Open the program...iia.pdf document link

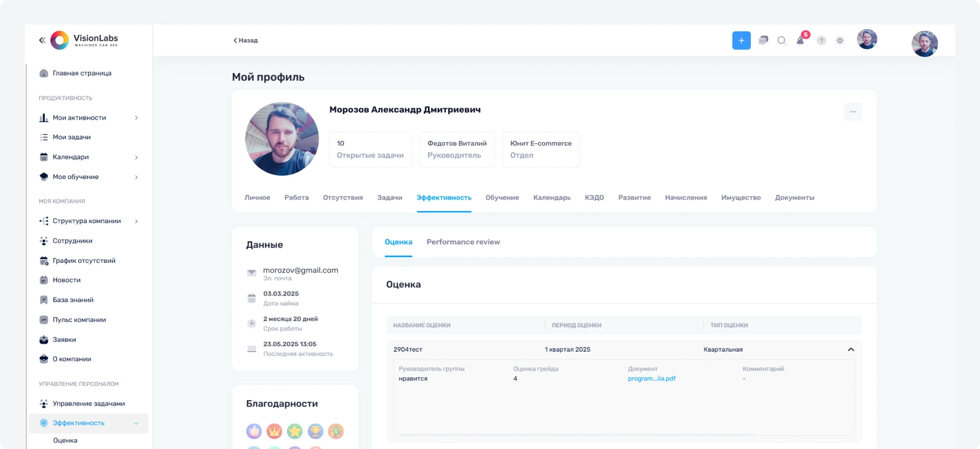(651, 378)
